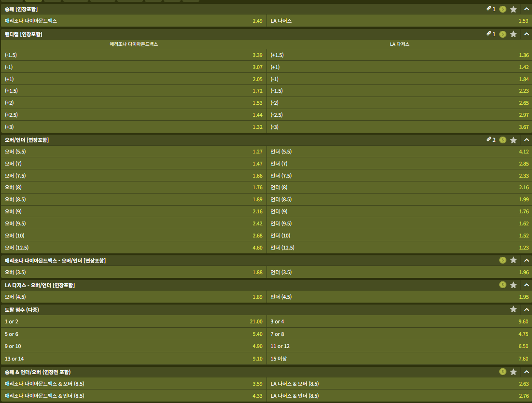Pick 애리조나 다이아몬드백스 to win at 2.49
Image resolution: width=532 pixels, height=403 pixels.
click(134, 21)
